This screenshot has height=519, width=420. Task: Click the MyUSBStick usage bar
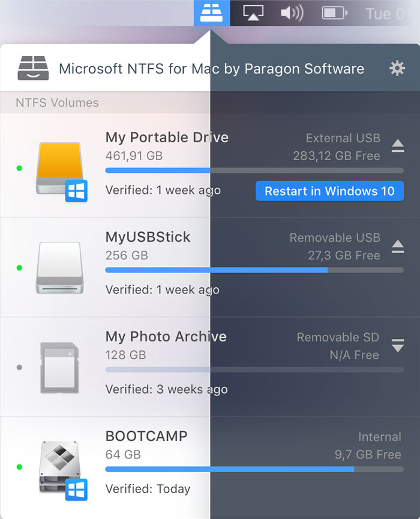254,270
